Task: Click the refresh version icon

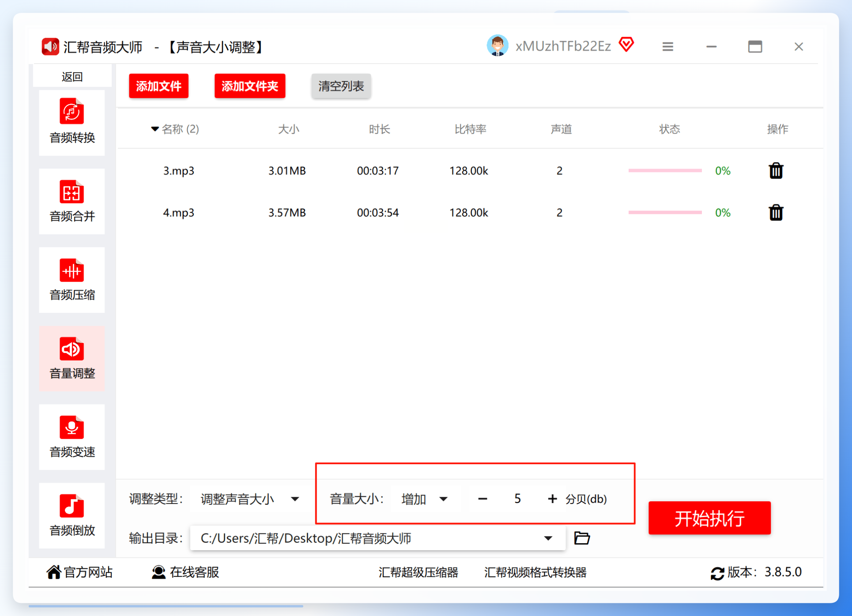Action: (x=717, y=573)
